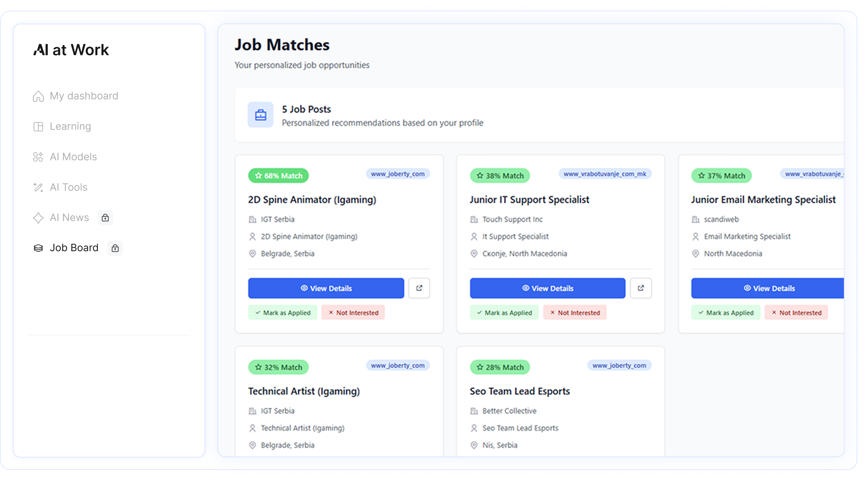Open the Learning section in sidebar
This screenshot has height=481, width=868.
[x=70, y=126]
